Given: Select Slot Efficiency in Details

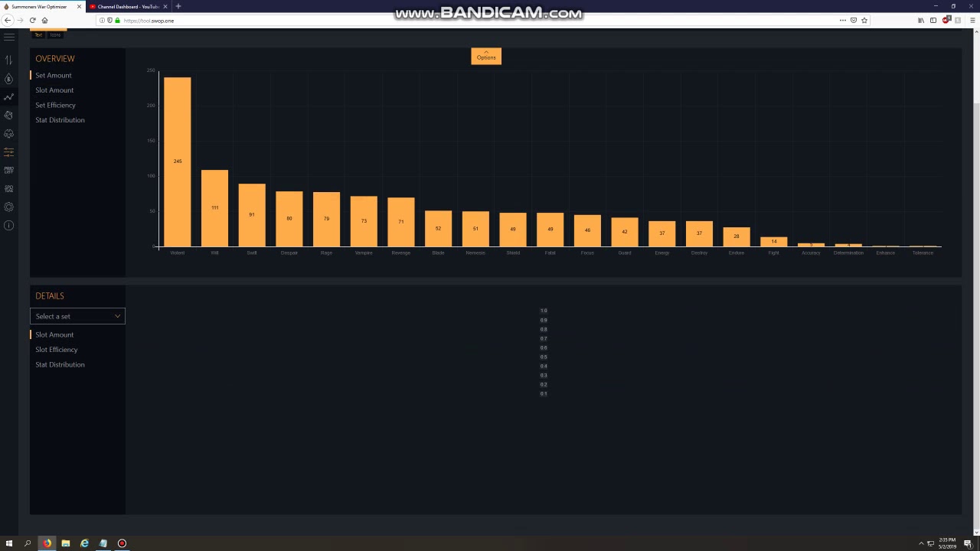Looking at the screenshot, I should [x=57, y=350].
